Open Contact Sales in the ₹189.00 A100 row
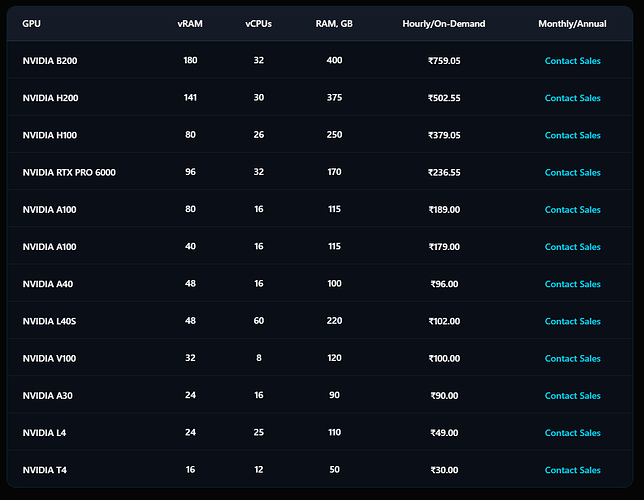The width and height of the screenshot is (644, 500). [x=573, y=210]
